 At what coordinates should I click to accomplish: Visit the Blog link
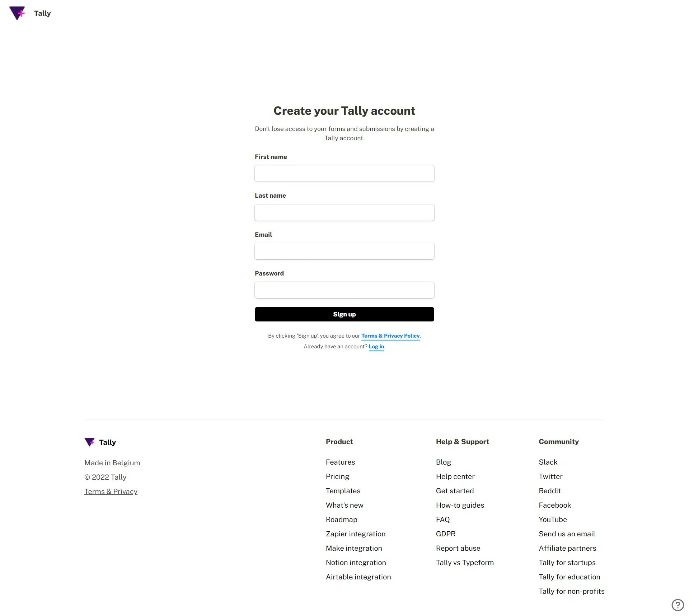444,462
